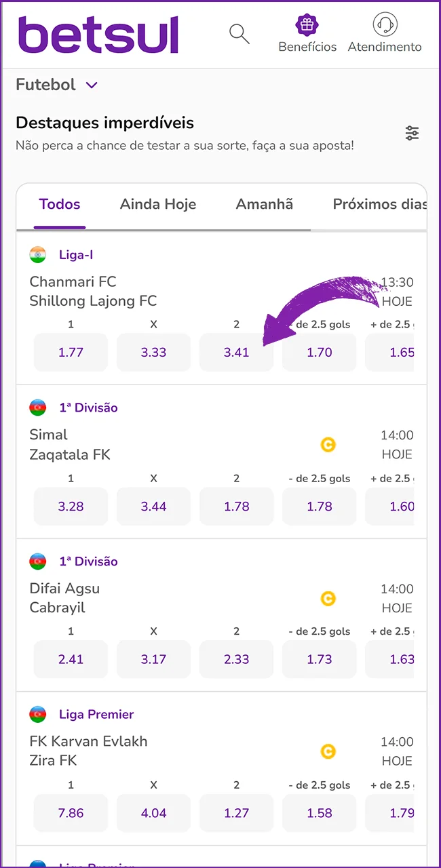This screenshot has width=441, height=868.
Task: Click the coin icon for Simal match
Action: [x=328, y=445]
